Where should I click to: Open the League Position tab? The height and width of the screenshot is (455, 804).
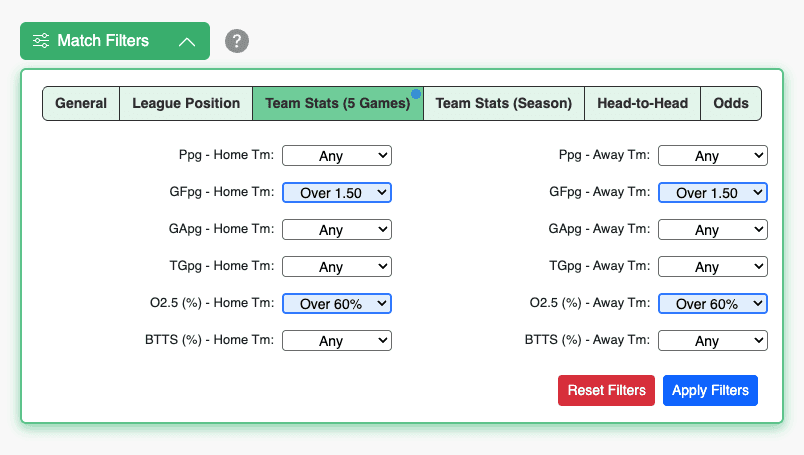pyautogui.click(x=186, y=103)
